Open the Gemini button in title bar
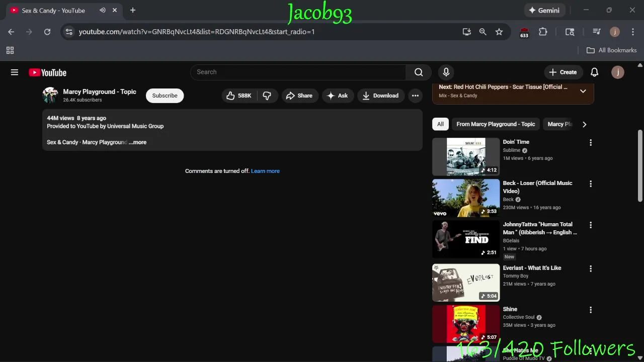The image size is (644, 362). point(544,10)
